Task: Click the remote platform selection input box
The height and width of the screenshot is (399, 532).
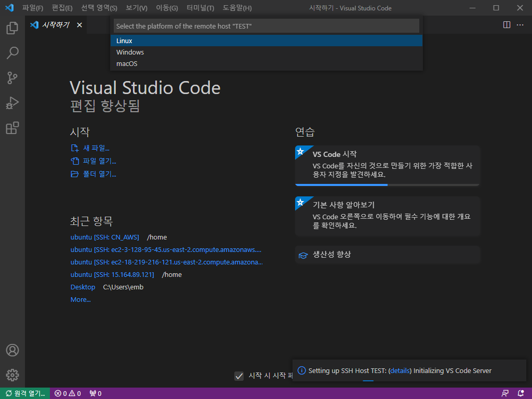Action: pos(267,26)
